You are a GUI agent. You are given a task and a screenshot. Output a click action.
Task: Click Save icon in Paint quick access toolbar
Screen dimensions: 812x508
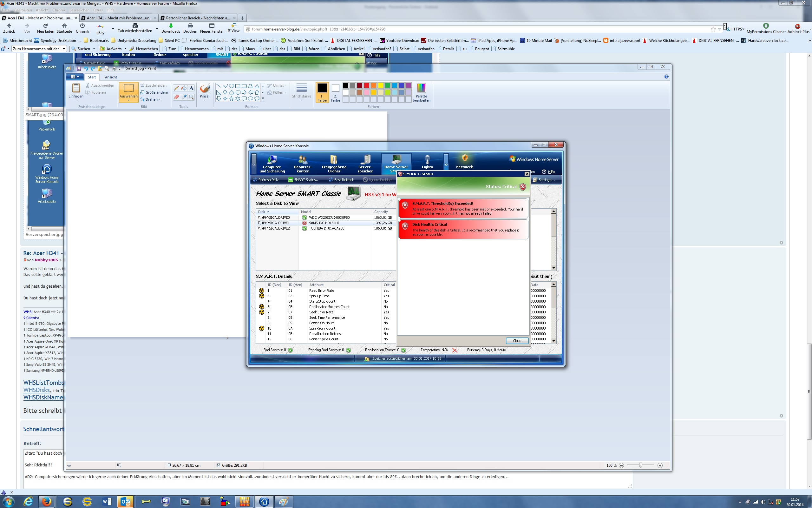pos(79,68)
